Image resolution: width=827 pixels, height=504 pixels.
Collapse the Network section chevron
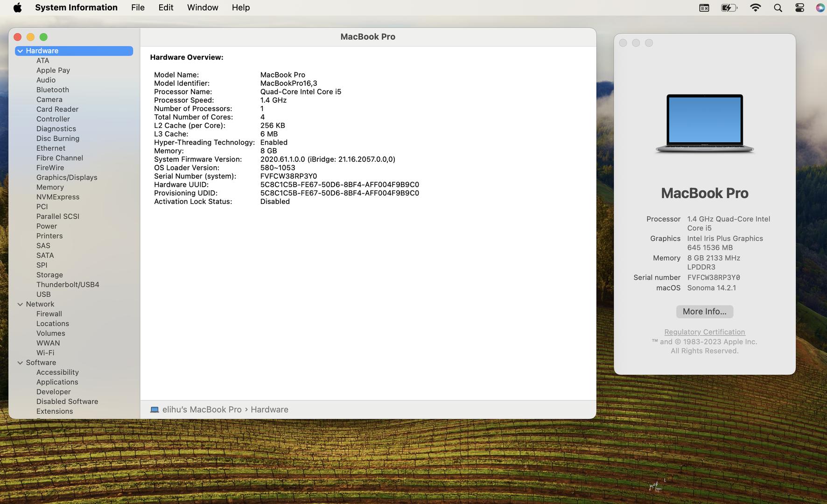coord(20,304)
